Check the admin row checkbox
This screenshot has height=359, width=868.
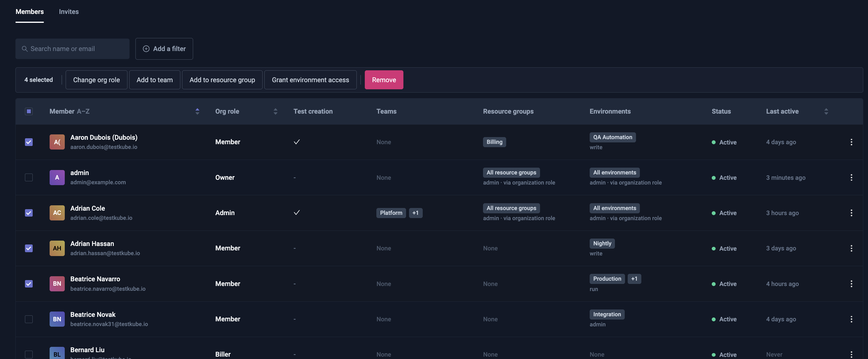click(x=29, y=177)
